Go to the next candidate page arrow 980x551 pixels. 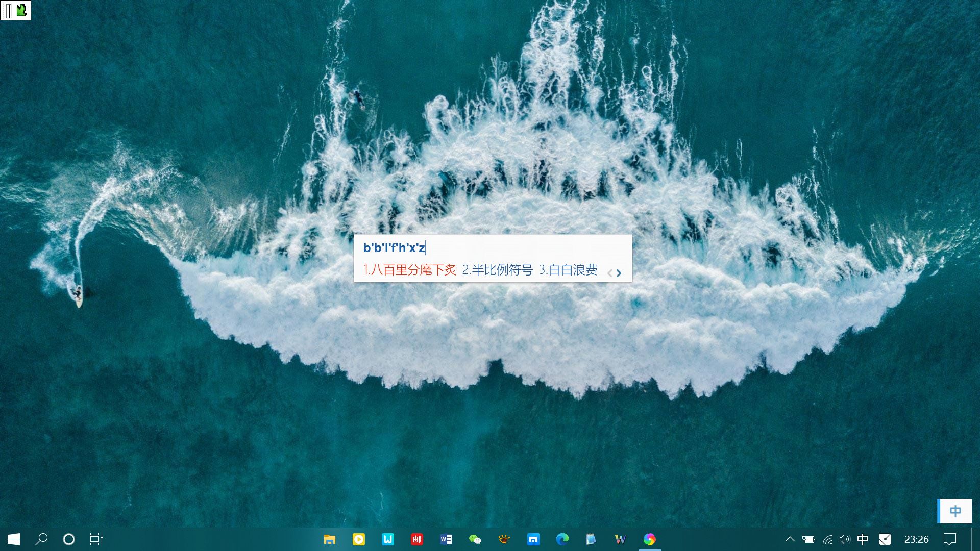619,273
